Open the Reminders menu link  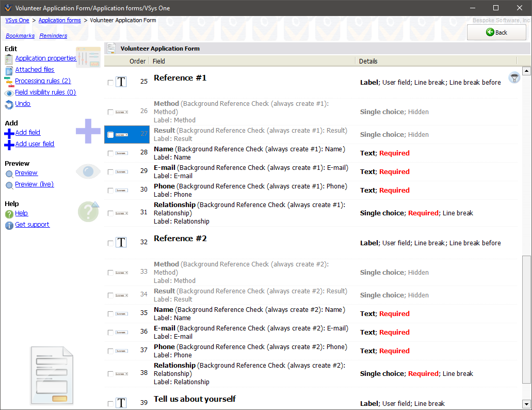(53, 36)
